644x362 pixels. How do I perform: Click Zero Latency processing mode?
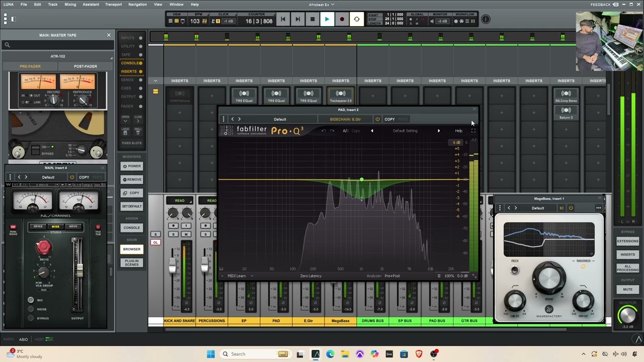(x=310, y=276)
